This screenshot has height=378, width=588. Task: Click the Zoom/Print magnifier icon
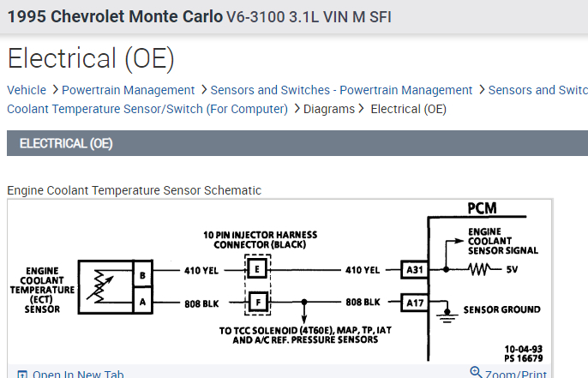pos(477,372)
